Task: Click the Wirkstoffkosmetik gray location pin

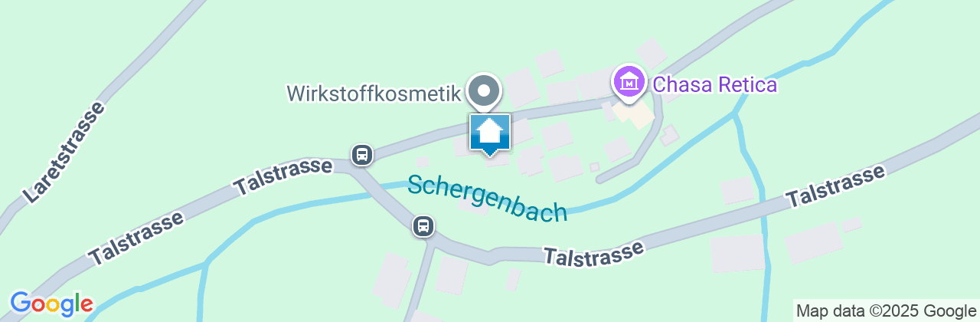Action: tap(484, 92)
